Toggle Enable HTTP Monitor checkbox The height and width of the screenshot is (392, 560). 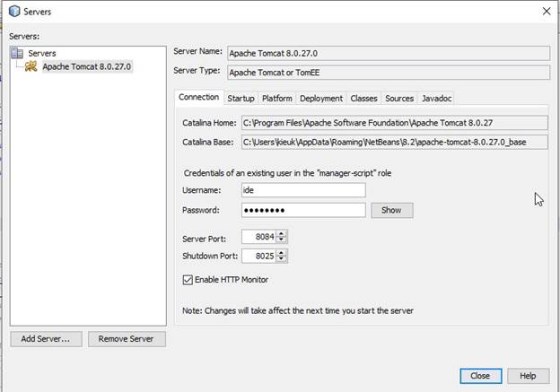[x=188, y=280]
